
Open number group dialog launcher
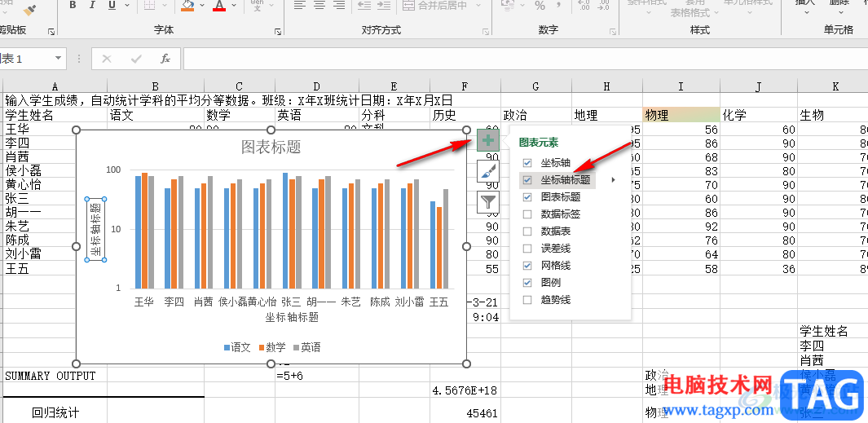click(613, 32)
